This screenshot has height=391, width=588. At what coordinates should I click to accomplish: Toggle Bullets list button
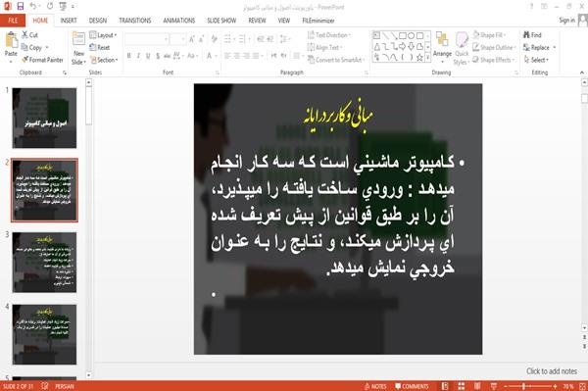pos(228,39)
